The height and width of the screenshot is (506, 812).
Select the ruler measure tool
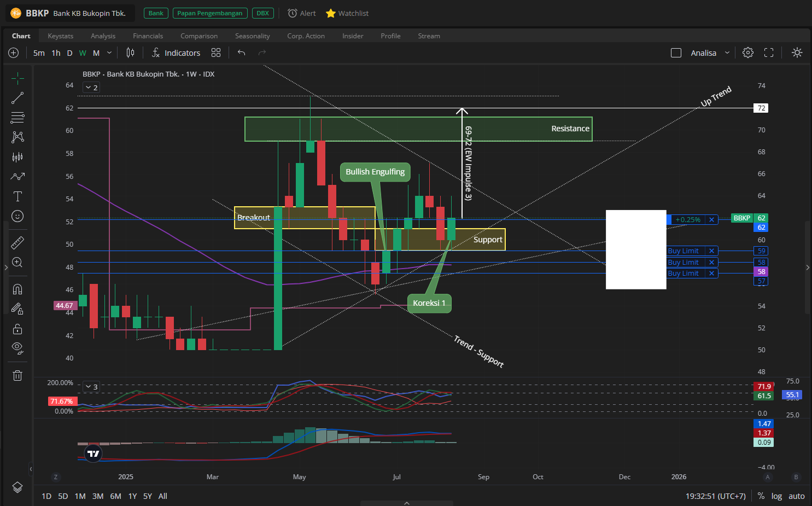pyautogui.click(x=17, y=242)
